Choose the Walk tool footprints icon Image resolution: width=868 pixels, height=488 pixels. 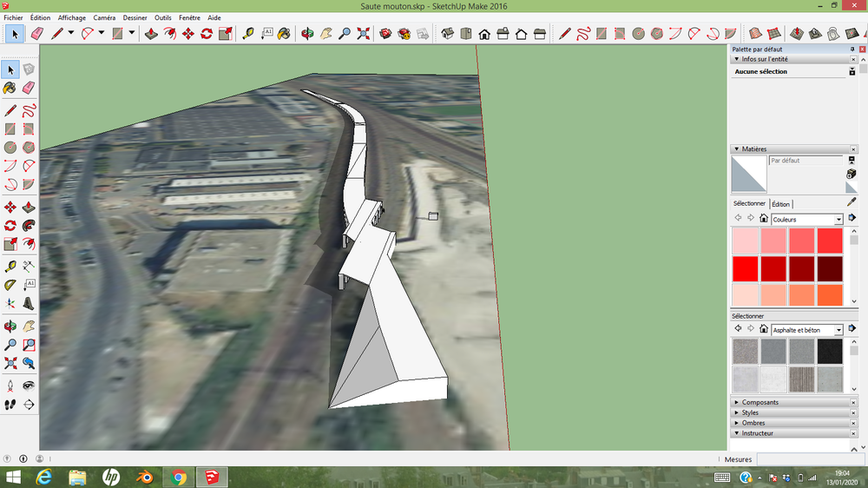coord(10,405)
